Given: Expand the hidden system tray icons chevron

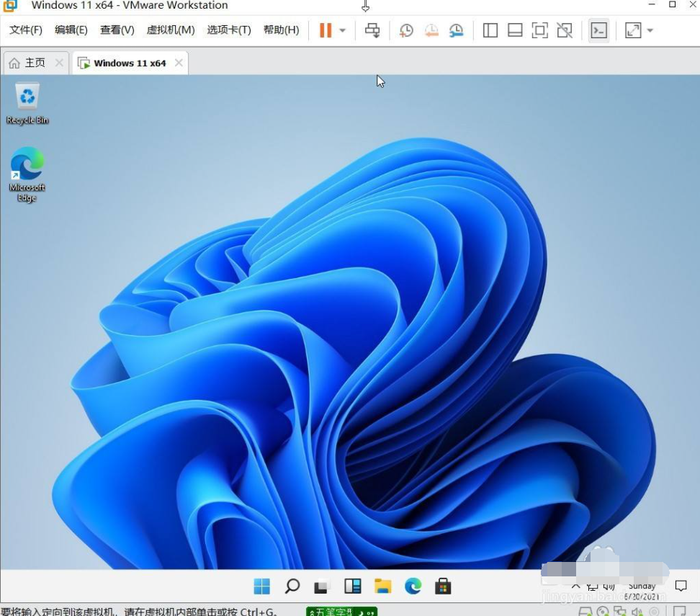Looking at the screenshot, I should (575, 586).
